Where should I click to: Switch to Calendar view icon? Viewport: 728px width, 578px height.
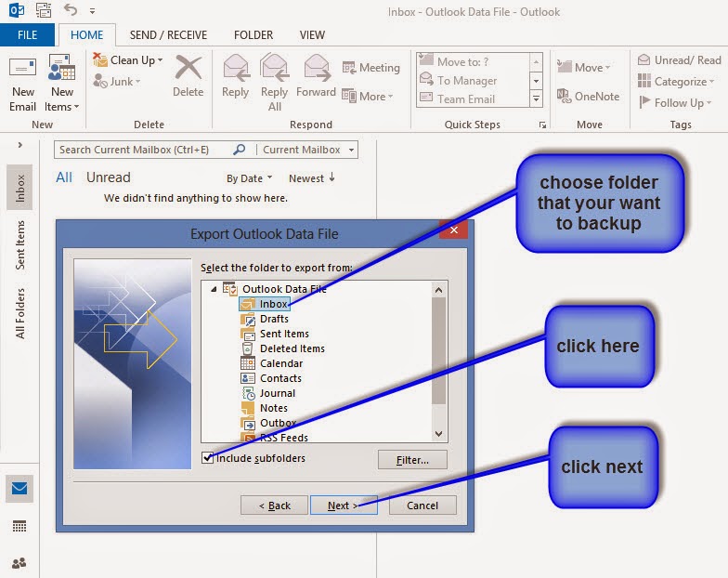[x=19, y=526]
